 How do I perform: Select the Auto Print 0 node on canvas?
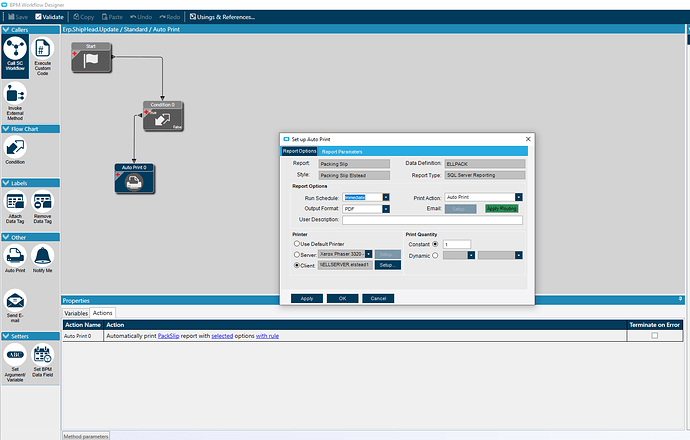pos(134,179)
